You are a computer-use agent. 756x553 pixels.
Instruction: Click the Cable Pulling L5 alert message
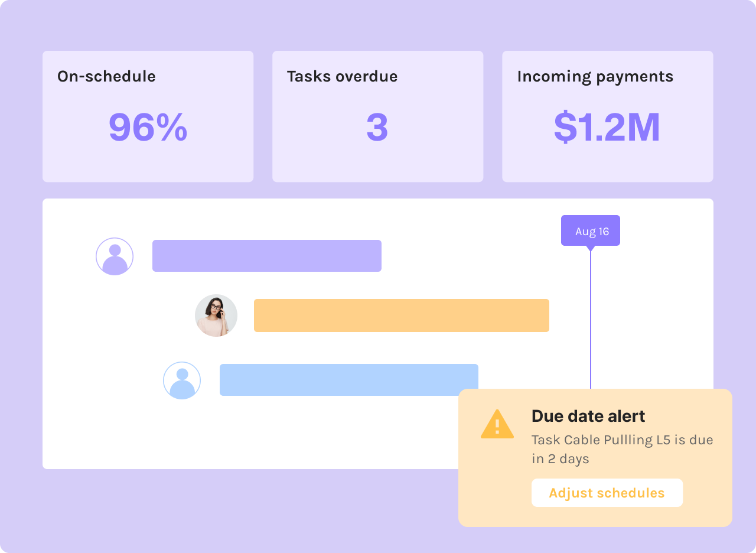tap(623, 449)
